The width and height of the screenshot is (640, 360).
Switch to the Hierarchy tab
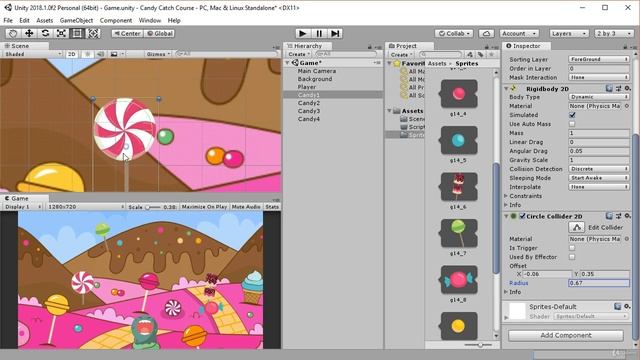[307, 46]
